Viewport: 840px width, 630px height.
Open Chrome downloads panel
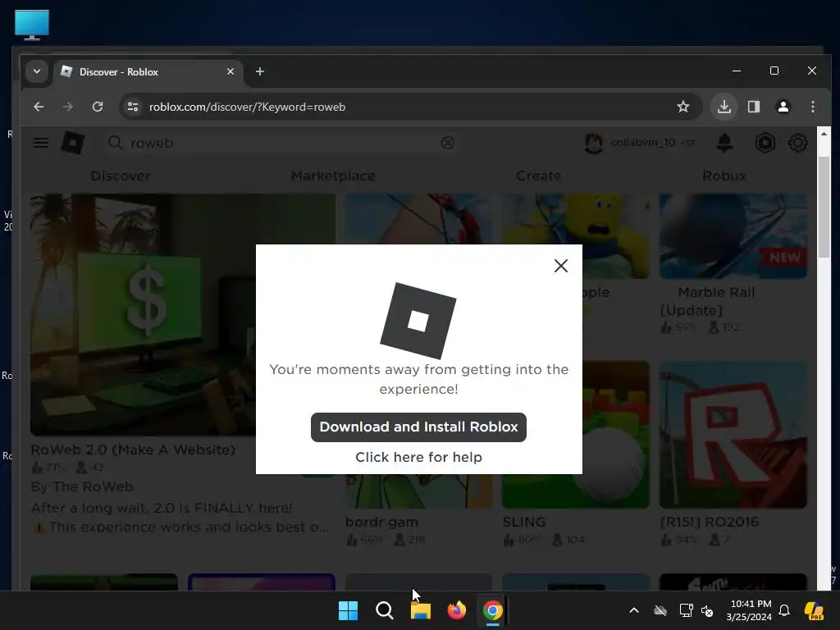point(724,107)
